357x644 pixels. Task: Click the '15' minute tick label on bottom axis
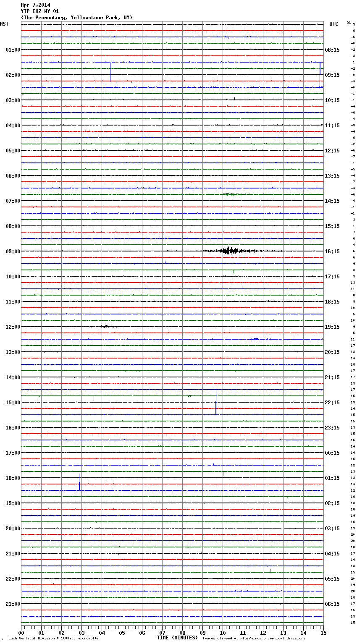coord(323,633)
